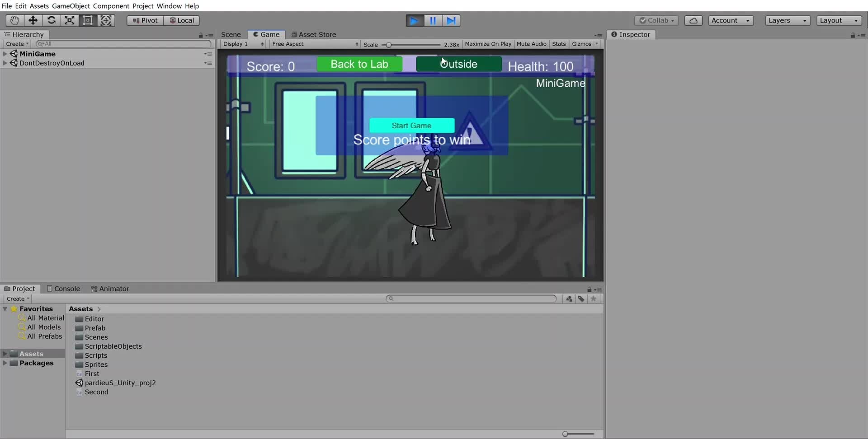Open the Layout dropdown
Viewport: 868px width, 439px height.
pos(838,20)
